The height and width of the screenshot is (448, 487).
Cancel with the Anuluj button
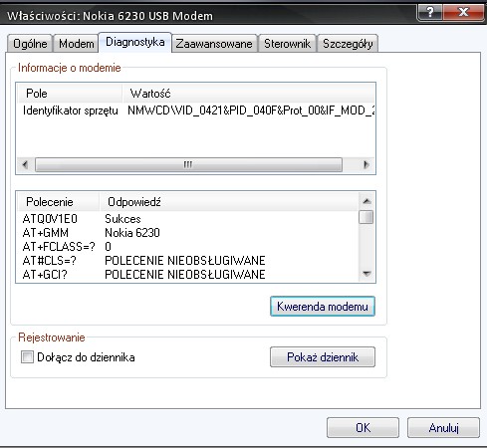pos(443,428)
